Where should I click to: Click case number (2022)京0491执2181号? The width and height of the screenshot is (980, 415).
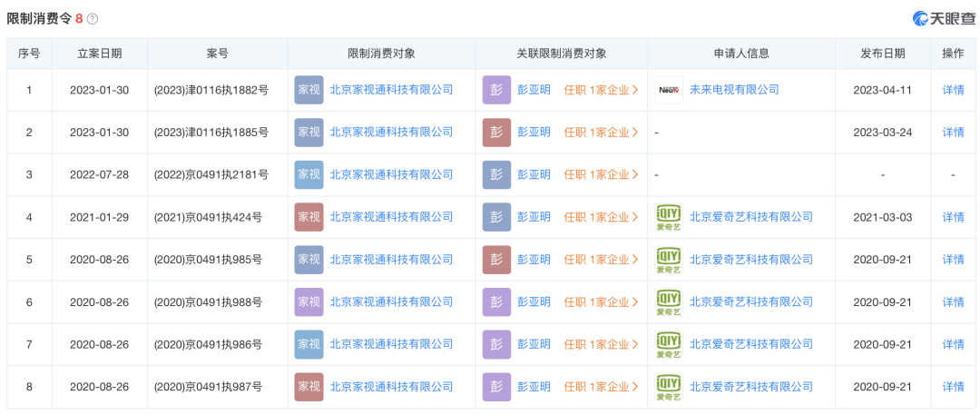point(211,174)
